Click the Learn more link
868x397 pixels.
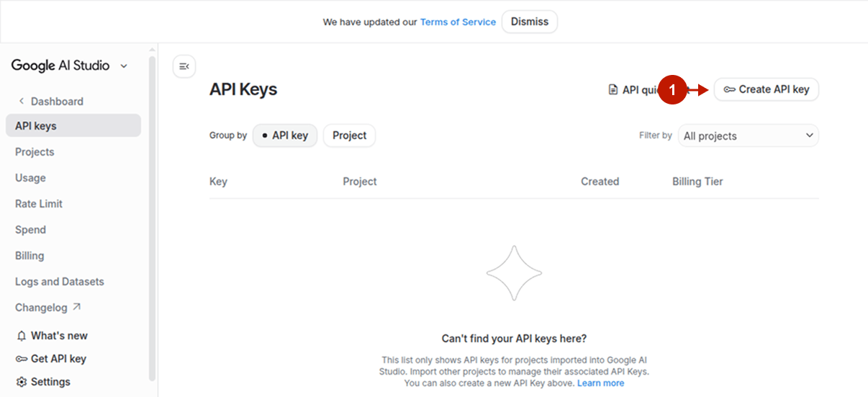tap(600, 383)
